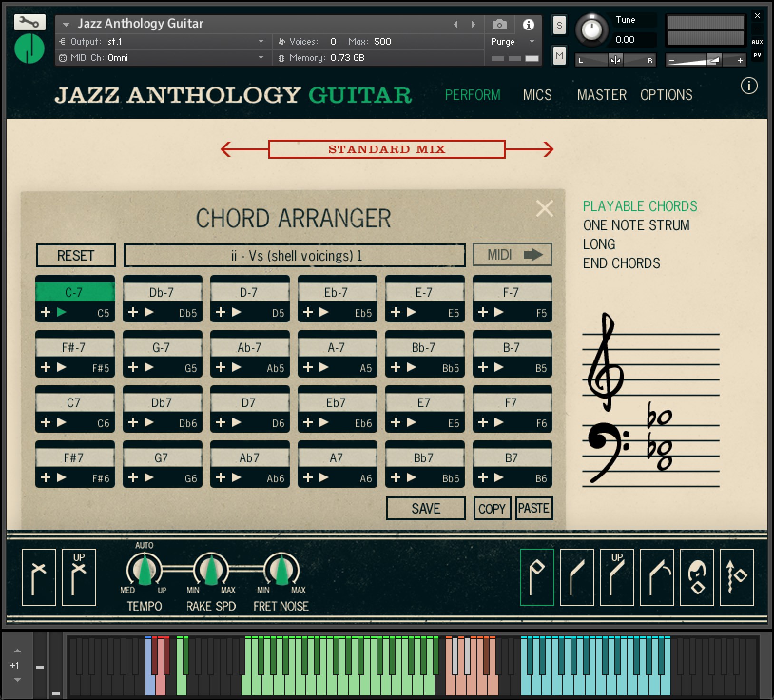
Task: Click the plus icon on G7 slot
Action: tap(133, 477)
